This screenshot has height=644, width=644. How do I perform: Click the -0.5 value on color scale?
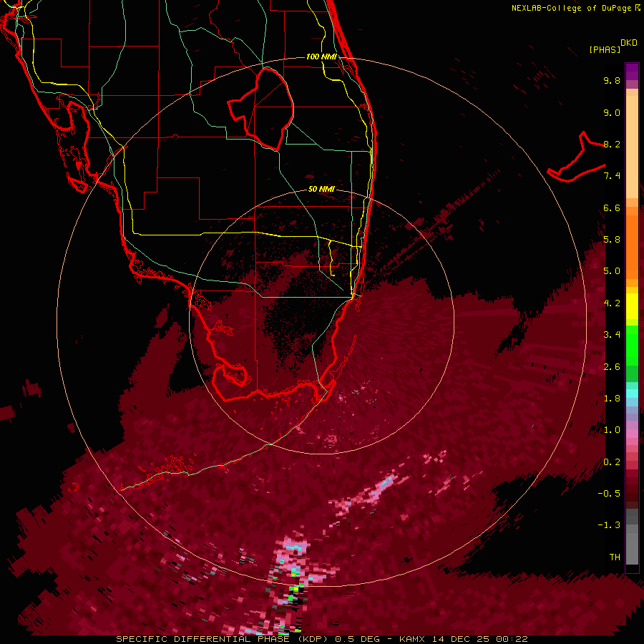click(609, 493)
